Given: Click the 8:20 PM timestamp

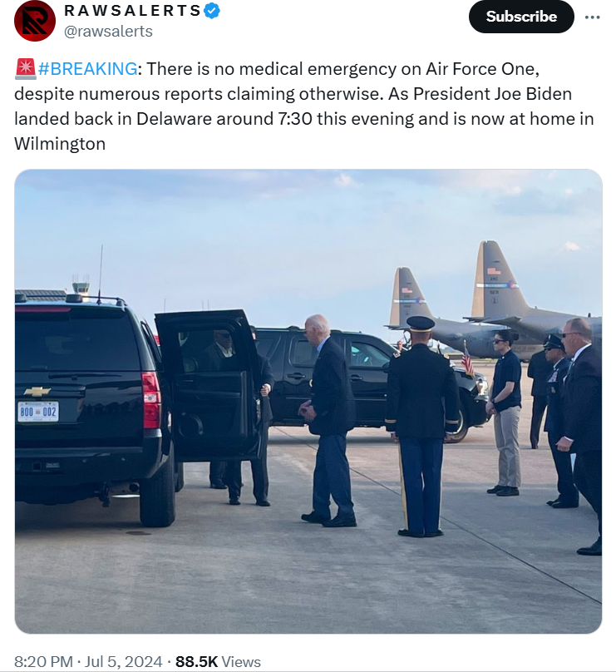Looking at the screenshot, I should (43, 662).
